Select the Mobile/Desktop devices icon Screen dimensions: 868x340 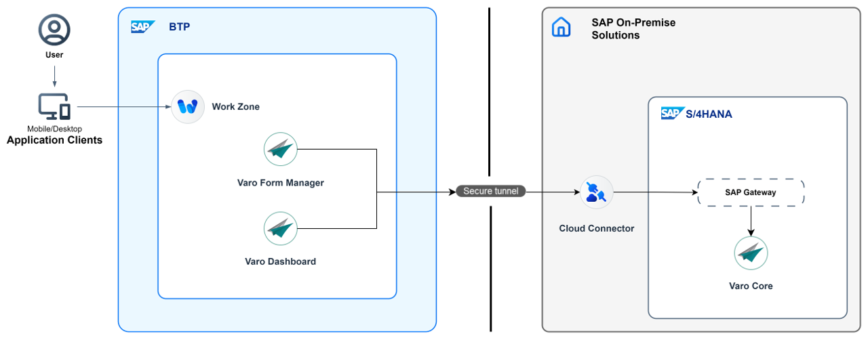click(x=54, y=107)
